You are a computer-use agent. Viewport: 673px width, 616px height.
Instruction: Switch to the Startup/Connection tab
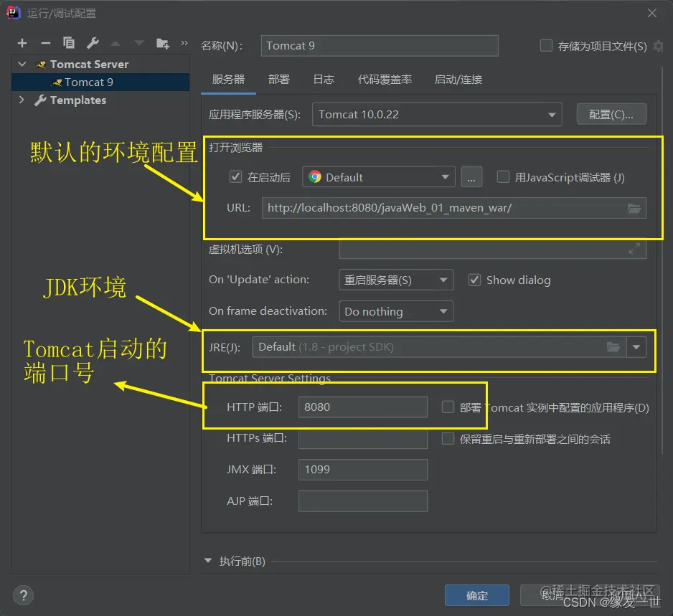click(x=458, y=80)
